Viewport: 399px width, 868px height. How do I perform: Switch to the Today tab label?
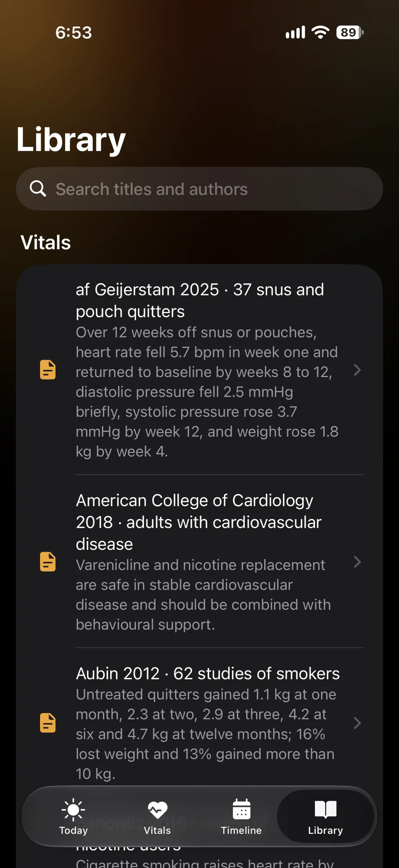pyautogui.click(x=73, y=830)
